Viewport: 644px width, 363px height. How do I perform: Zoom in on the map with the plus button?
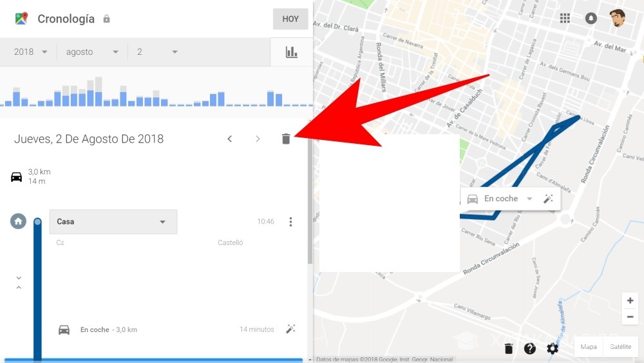(x=630, y=300)
